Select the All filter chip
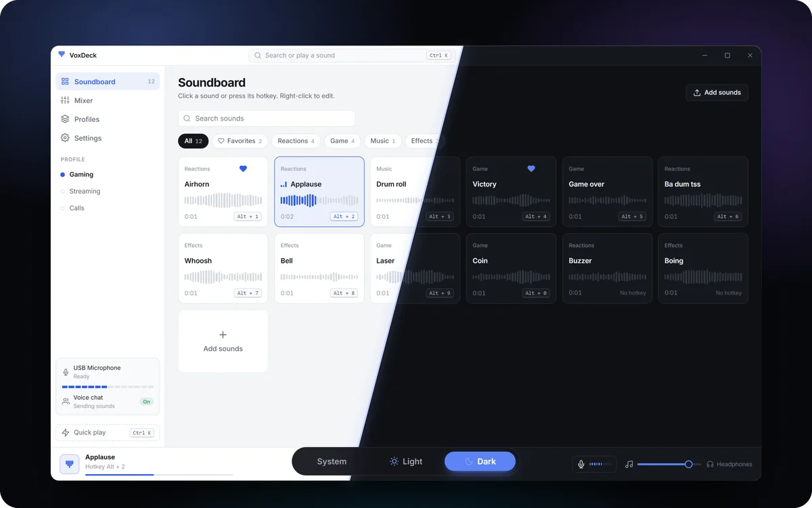This screenshot has width=812, height=508. tap(194, 141)
